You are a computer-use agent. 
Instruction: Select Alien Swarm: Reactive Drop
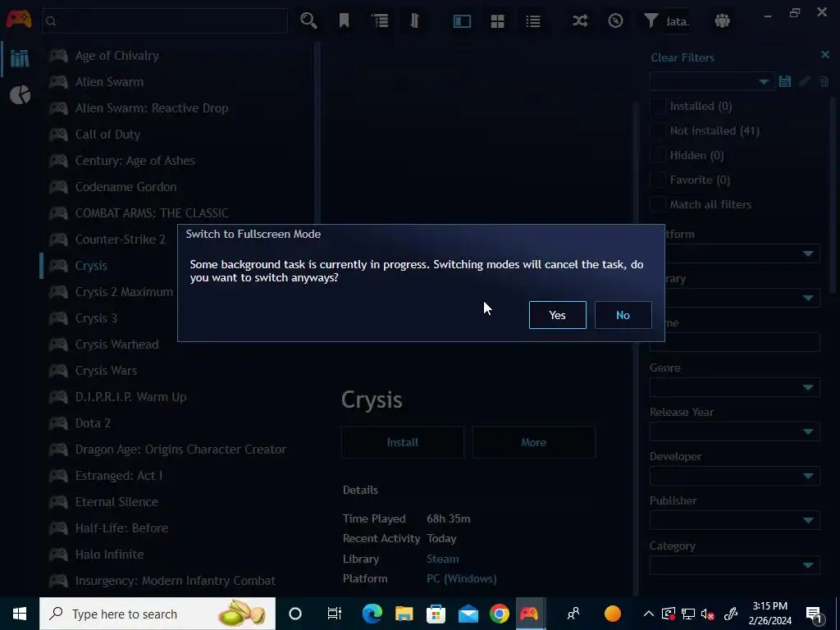[152, 108]
